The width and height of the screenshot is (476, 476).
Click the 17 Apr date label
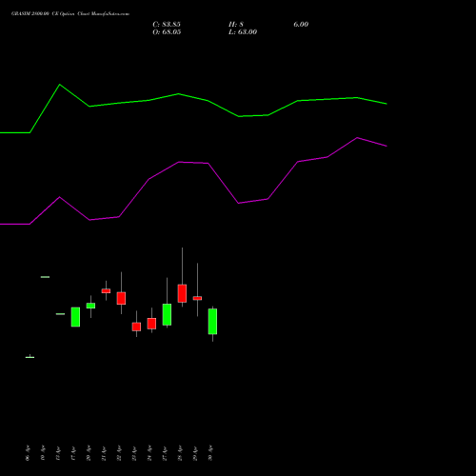(73, 453)
